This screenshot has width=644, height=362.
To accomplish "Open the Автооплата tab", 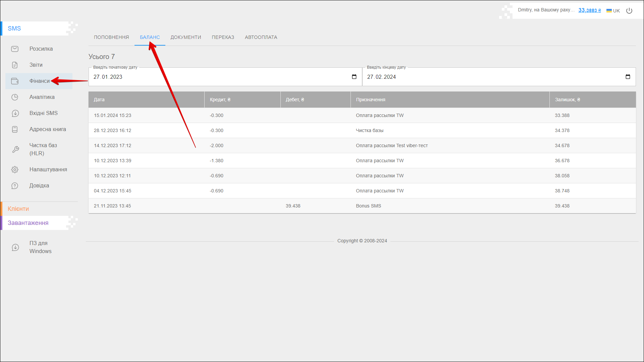I will coord(261,37).
